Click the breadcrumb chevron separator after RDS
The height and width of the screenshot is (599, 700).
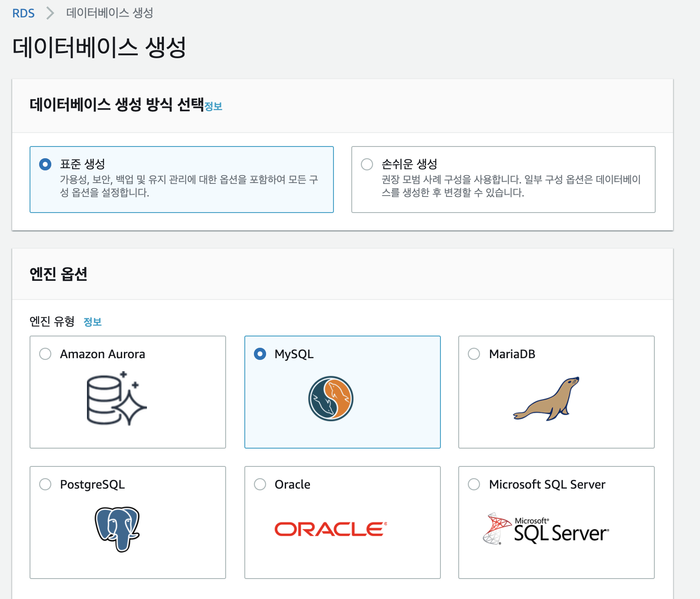50,13
